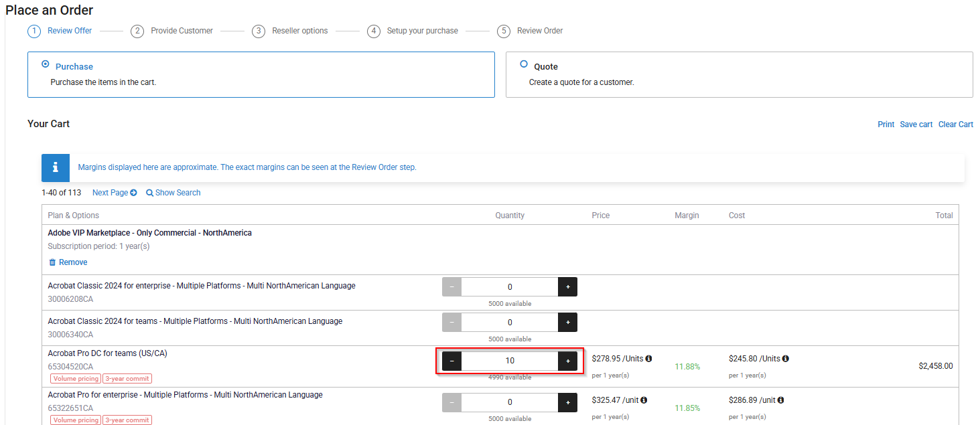Select the Quote radio button
This screenshot has width=980, height=425.
click(524, 64)
